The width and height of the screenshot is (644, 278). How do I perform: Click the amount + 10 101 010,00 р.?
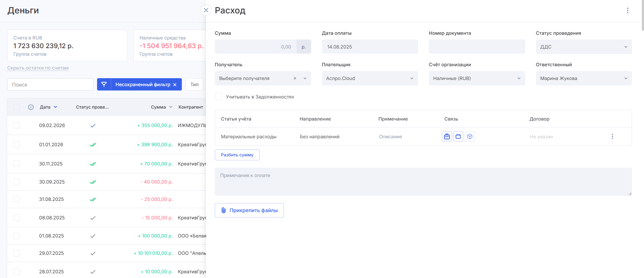pyautogui.click(x=153, y=253)
